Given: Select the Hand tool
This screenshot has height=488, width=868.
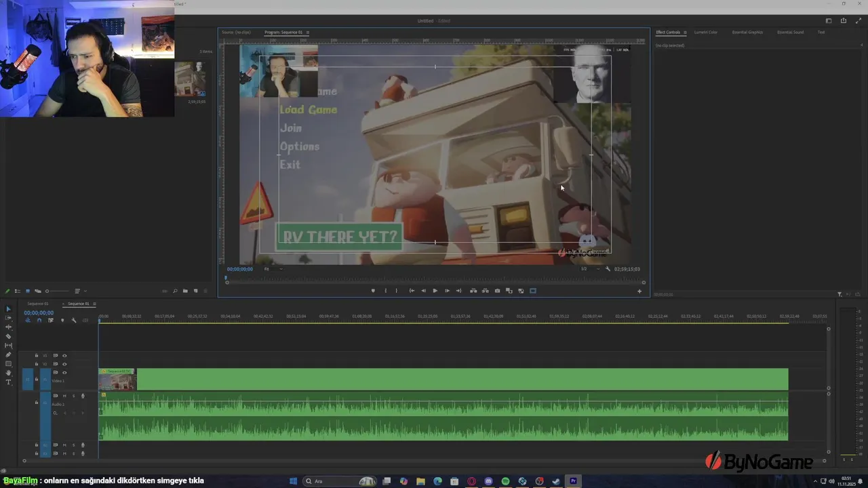Looking at the screenshot, I should pos(9,373).
